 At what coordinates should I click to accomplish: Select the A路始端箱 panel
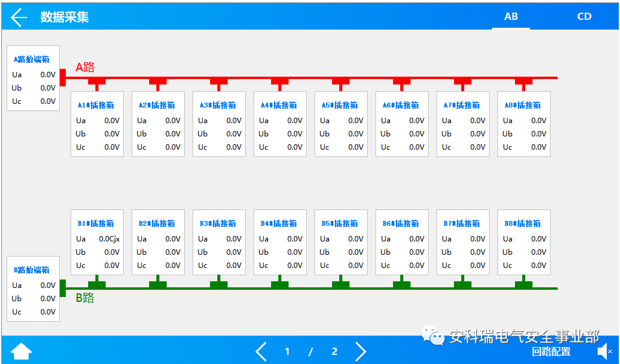click(33, 78)
